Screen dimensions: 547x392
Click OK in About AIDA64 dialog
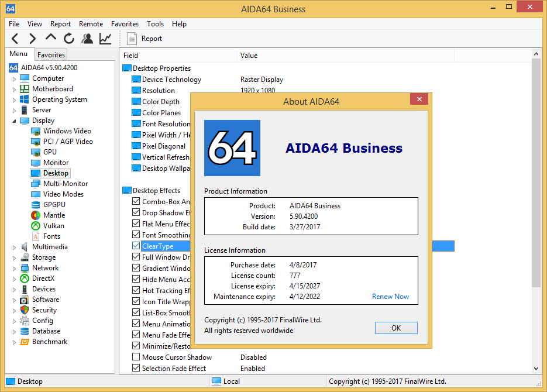396,328
